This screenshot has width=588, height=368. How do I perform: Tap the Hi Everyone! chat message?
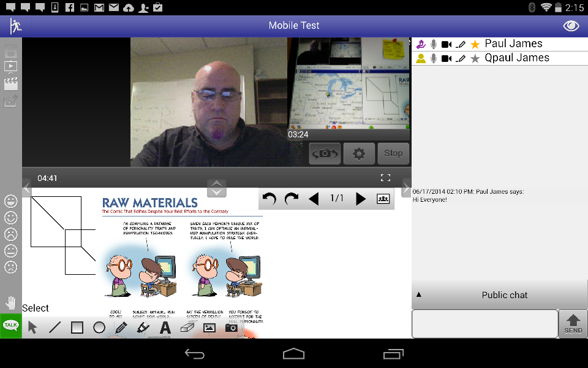tap(430, 200)
